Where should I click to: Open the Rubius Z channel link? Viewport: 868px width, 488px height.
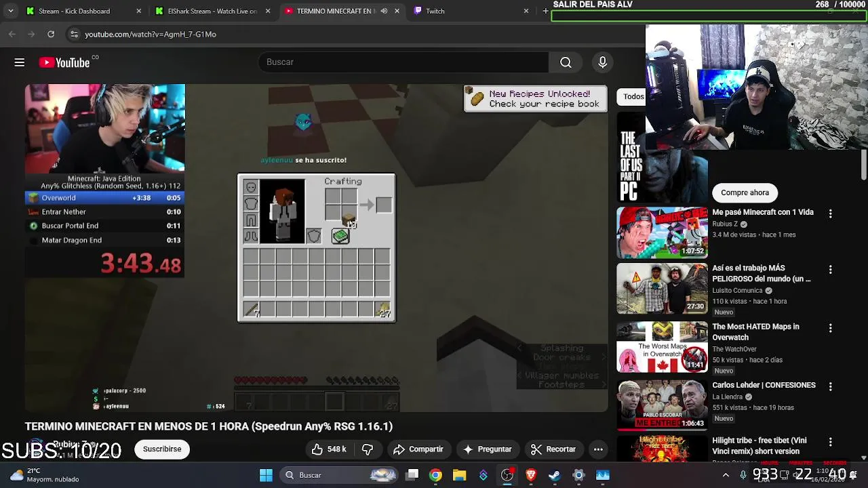pyautogui.click(x=725, y=224)
